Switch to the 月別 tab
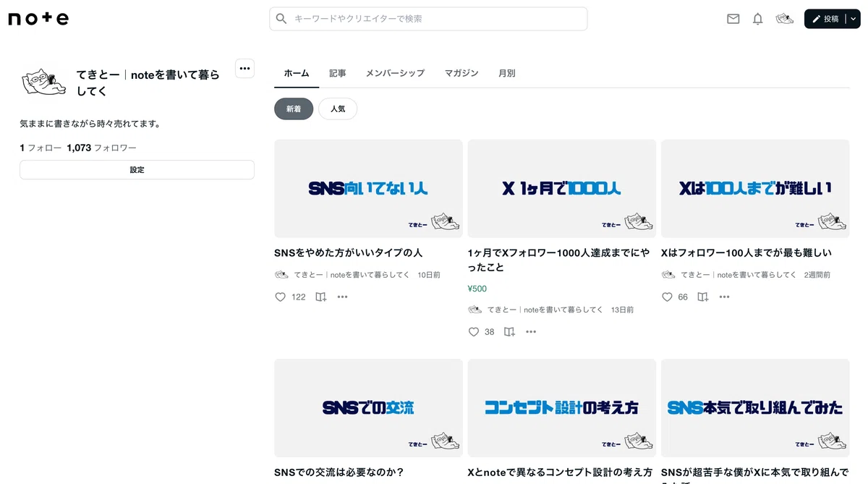The image size is (868, 484). [507, 73]
